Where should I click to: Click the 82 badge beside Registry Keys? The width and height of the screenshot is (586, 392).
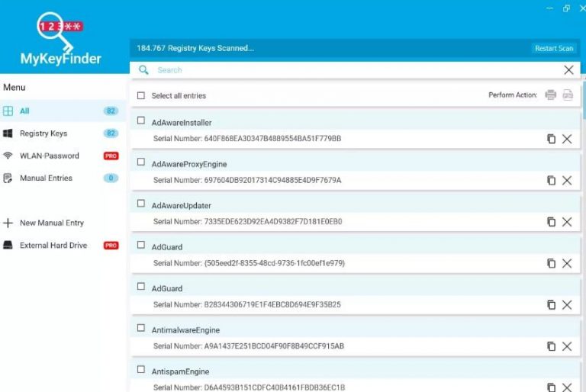(x=111, y=133)
